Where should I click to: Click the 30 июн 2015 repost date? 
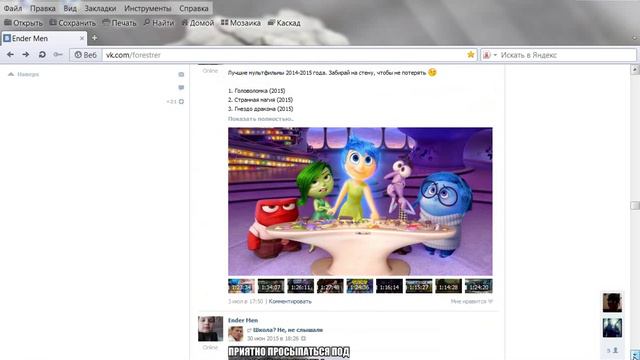point(273,339)
